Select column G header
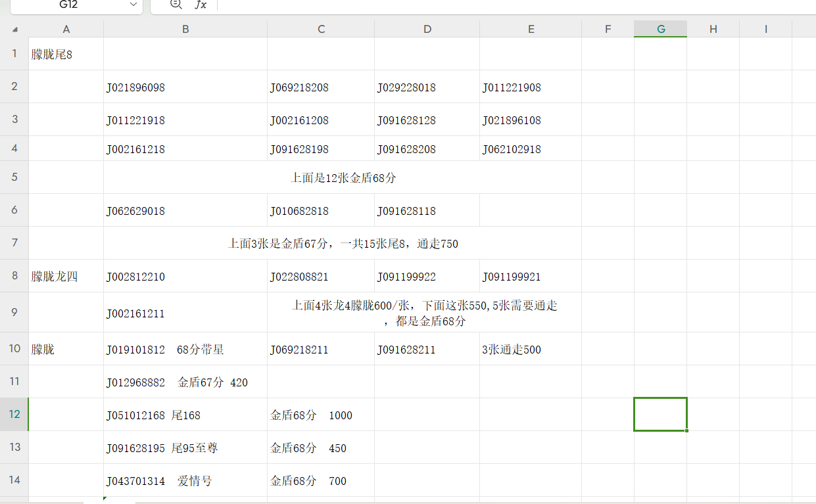 [x=660, y=29]
